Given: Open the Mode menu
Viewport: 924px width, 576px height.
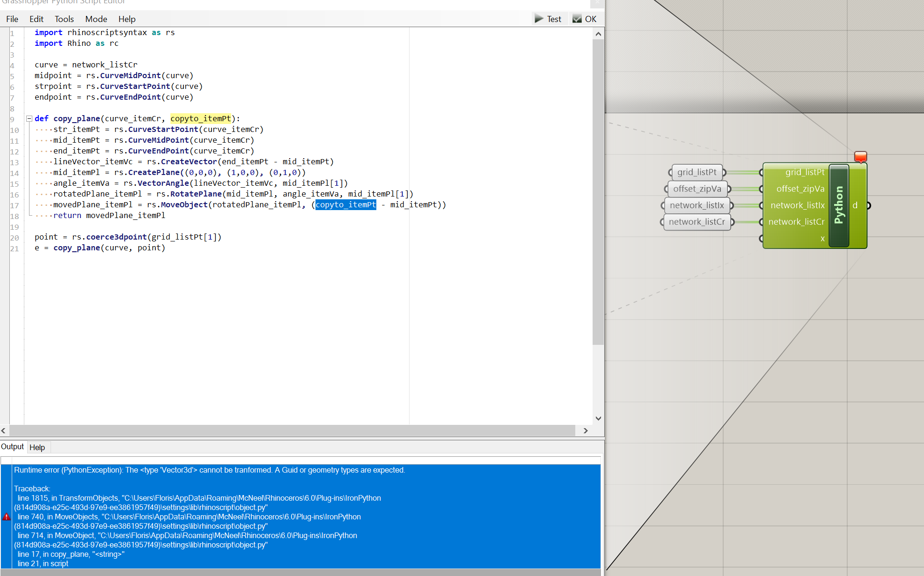Looking at the screenshot, I should (x=96, y=19).
